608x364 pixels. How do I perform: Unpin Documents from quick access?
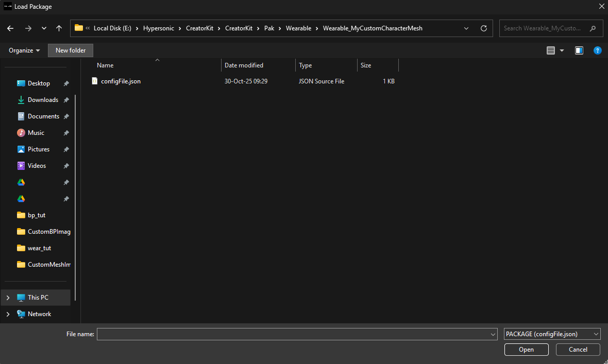click(66, 116)
